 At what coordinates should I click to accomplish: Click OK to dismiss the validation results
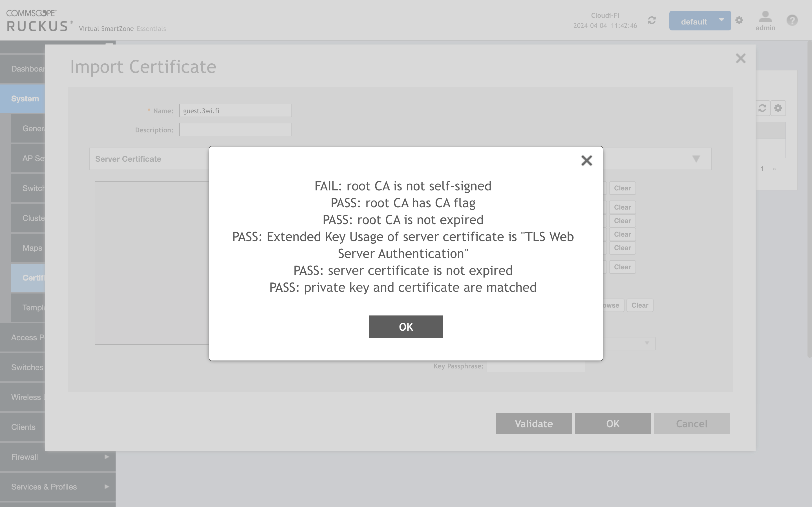click(406, 326)
